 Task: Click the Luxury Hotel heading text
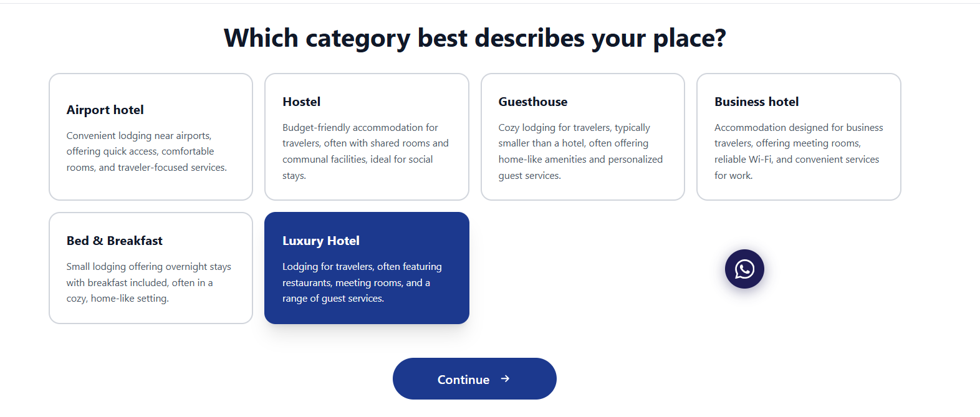(321, 241)
